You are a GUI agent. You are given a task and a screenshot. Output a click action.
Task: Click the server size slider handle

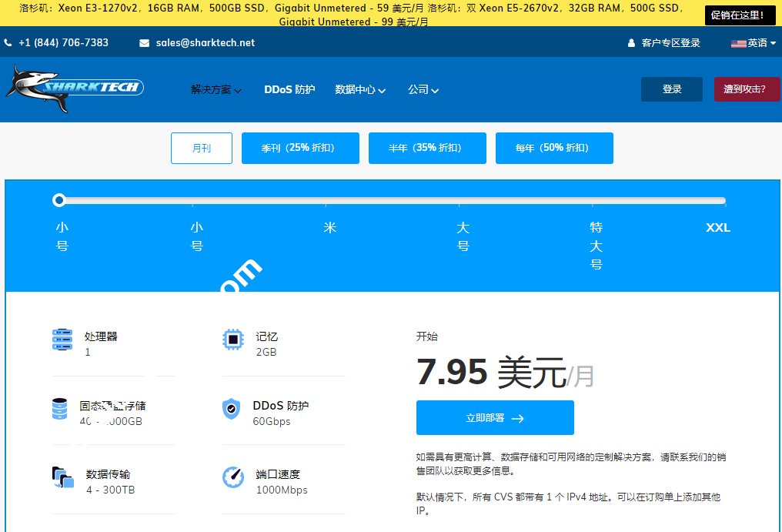coord(59,200)
